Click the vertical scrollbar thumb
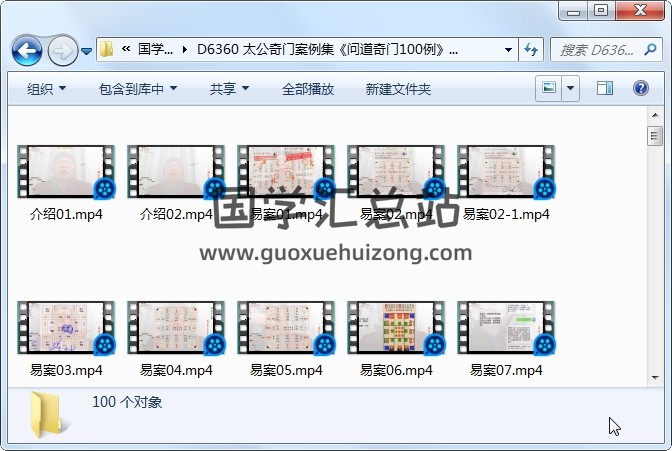 pyautogui.click(x=654, y=136)
